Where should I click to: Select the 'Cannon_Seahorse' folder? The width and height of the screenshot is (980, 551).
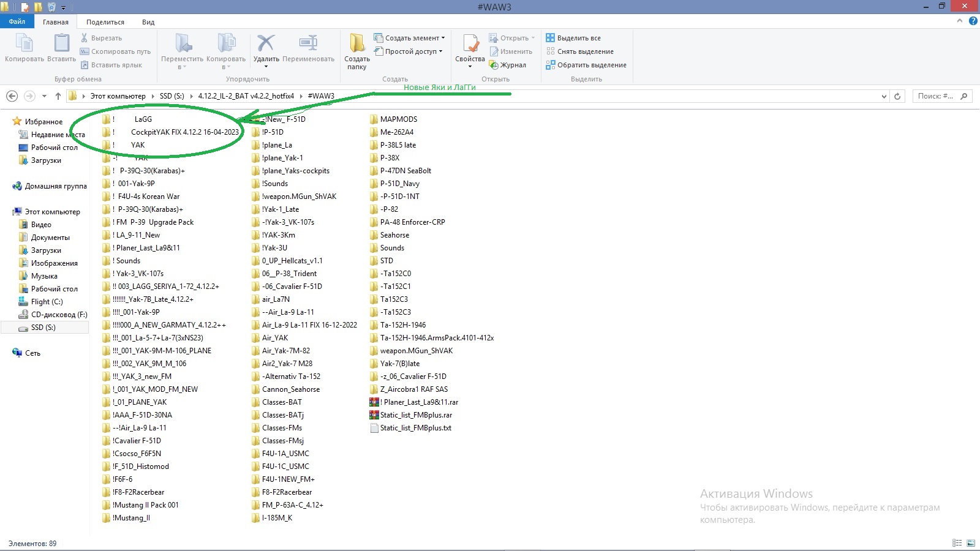point(286,389)
